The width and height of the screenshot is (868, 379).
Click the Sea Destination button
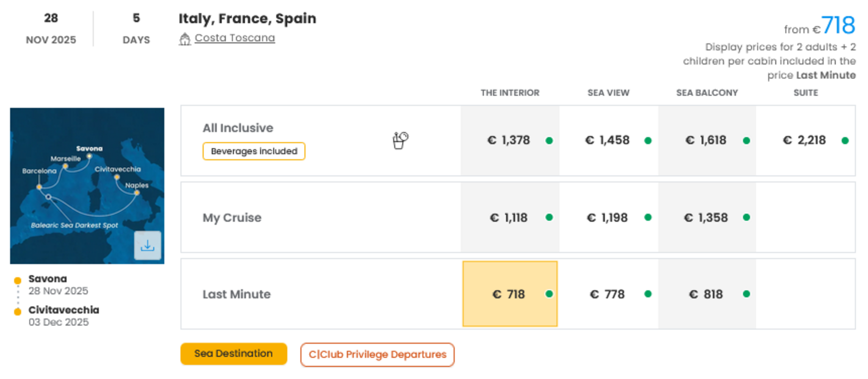tap(234, 354)
